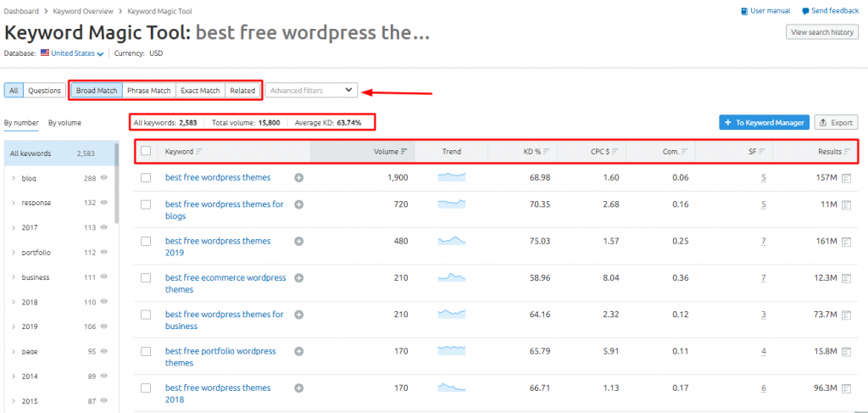The width and height of the screenshot is (868, 413).
Task: Expand the portfolio keyword group
Action: pyautogui.click(x=14, y=253)
